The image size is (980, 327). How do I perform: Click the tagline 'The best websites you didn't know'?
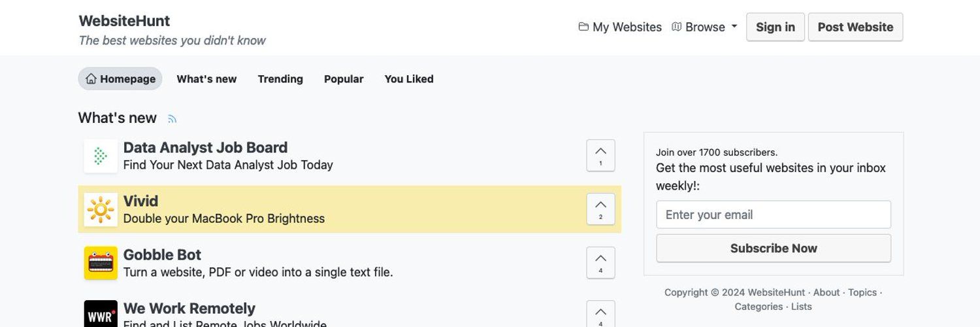click(x=172, y=41)
